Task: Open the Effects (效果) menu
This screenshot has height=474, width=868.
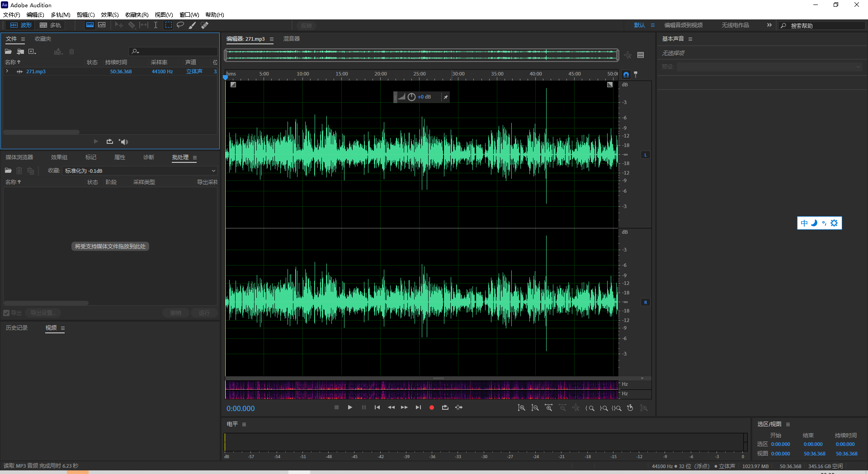Action: coord(109,15)
